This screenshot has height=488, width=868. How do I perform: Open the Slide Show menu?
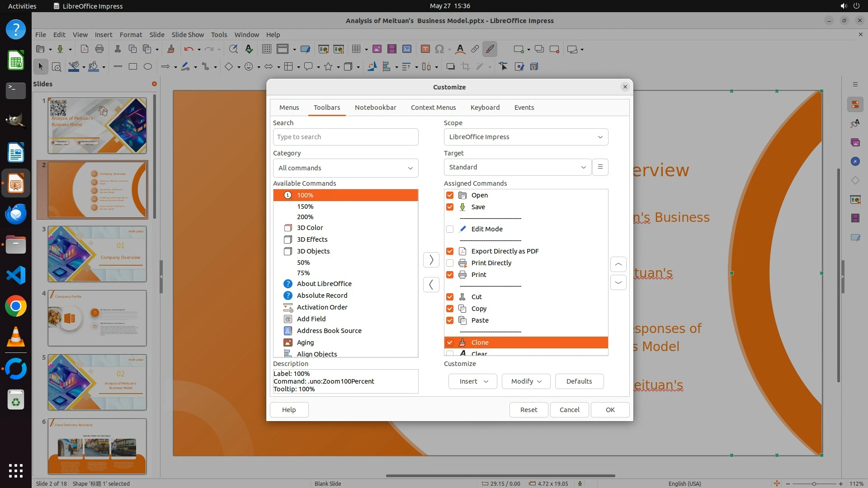point(187,35)
